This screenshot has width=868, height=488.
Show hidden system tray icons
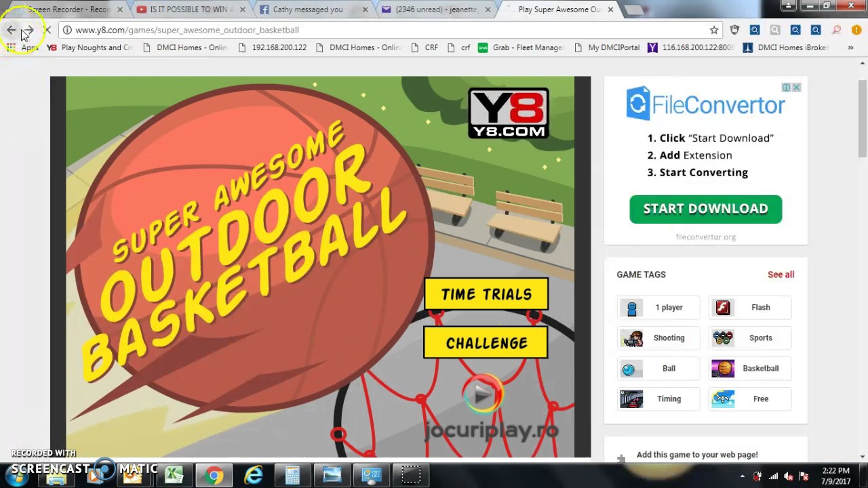743,476
